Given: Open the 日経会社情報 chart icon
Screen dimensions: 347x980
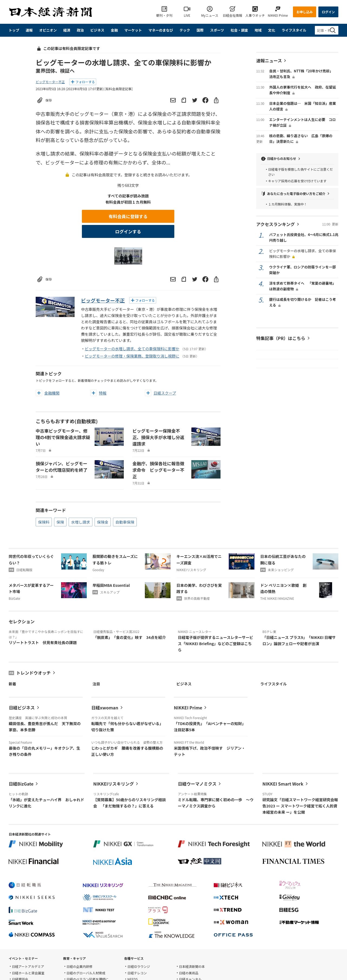Looking at the screenshot, I should click(232, 9).
